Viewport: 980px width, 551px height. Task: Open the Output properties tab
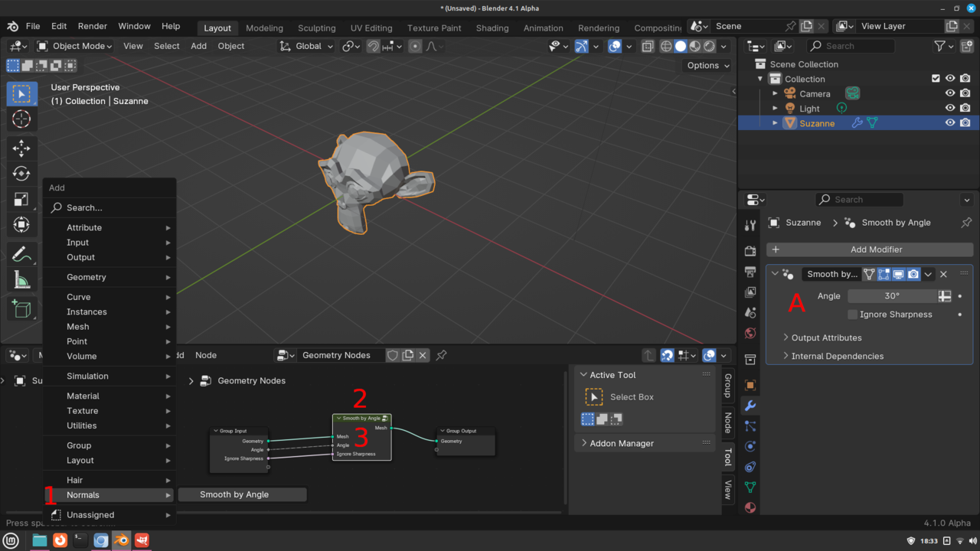point(750,272)
